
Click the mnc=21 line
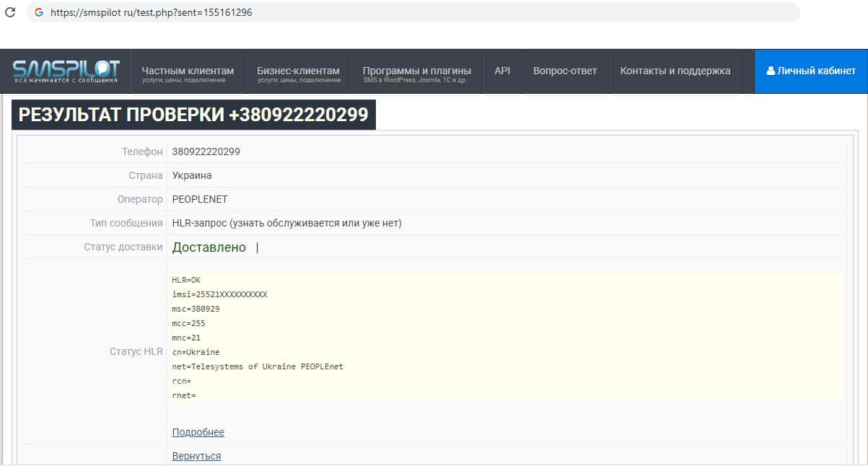coord(186,338)
